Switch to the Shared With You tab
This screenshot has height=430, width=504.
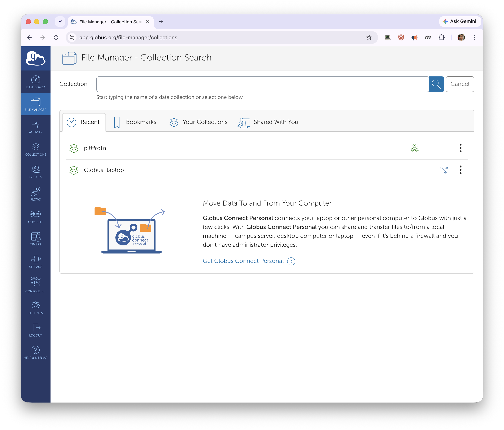pos(268,122)
